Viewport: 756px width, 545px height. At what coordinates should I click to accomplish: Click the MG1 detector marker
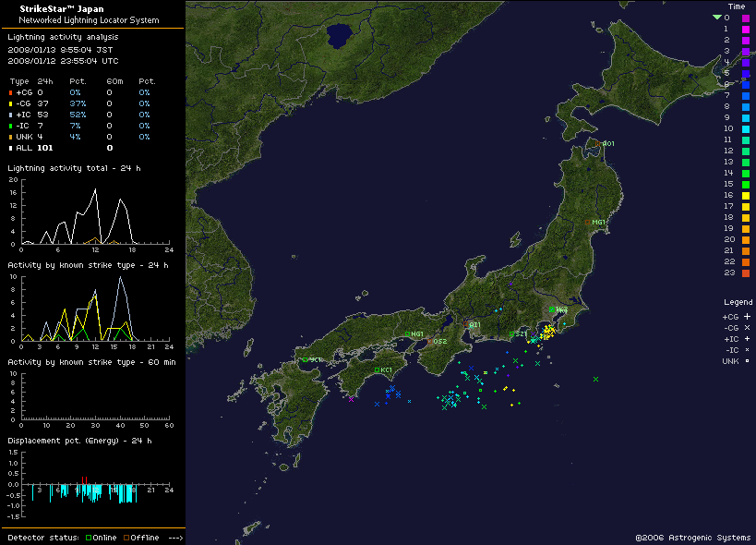click(587, 222)
